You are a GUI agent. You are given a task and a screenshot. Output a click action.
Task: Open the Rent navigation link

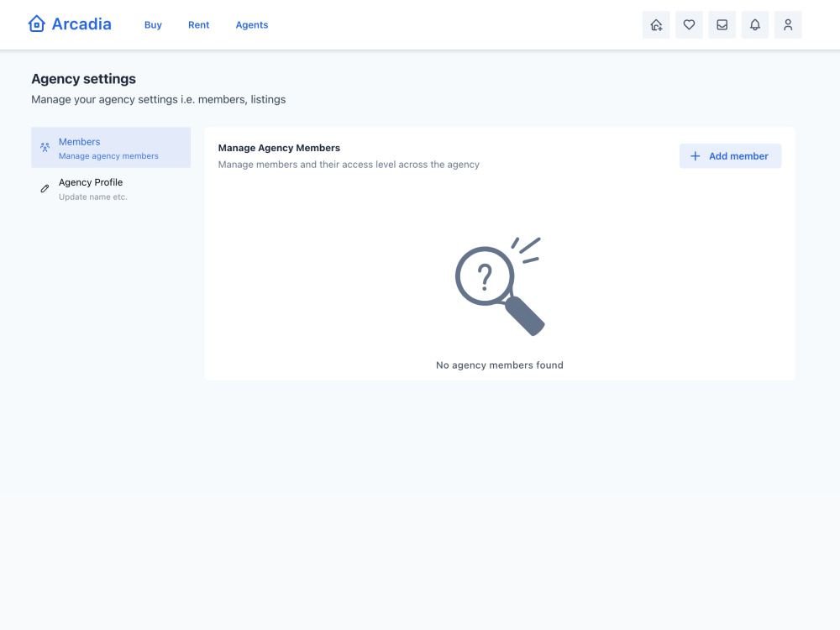(198, 24)
